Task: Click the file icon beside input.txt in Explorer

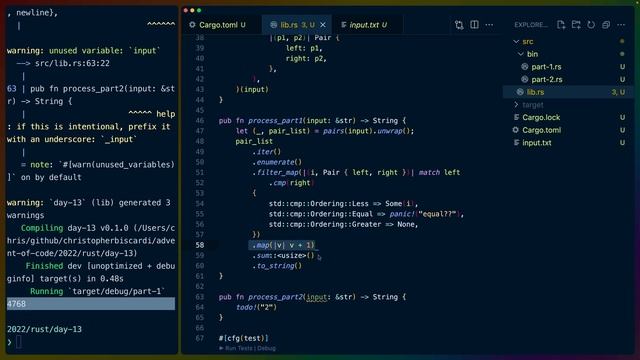Action: click(x=516, y=143)
